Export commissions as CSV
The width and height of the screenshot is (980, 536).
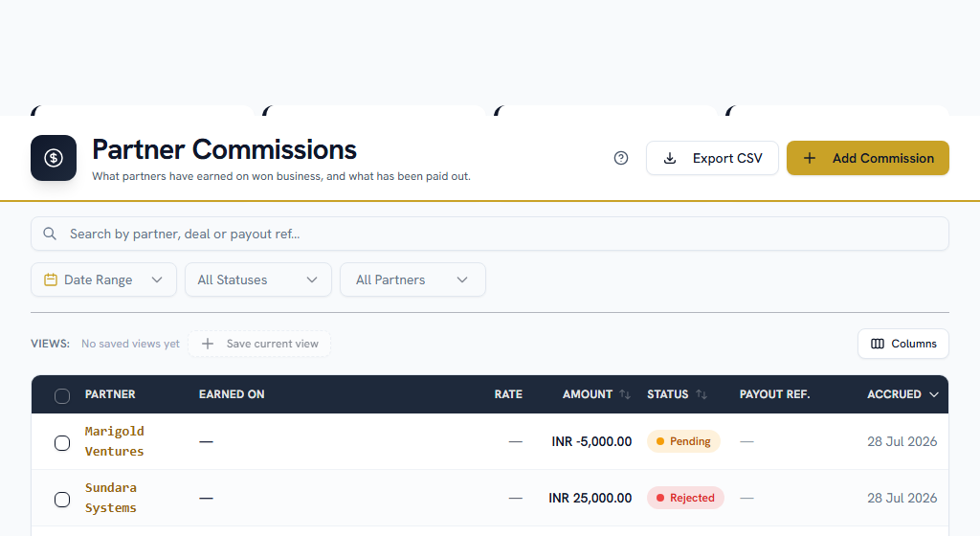click(x=712, y=158)
